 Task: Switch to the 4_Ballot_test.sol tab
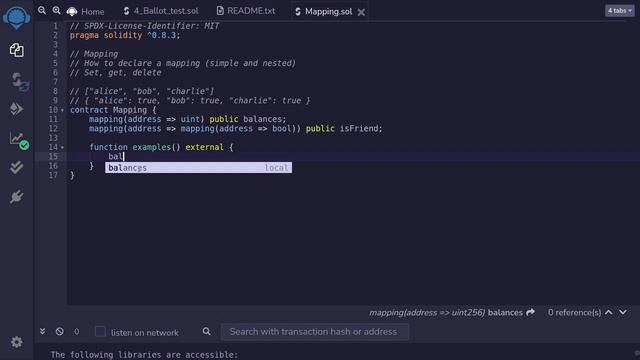(x=161, y=11)
